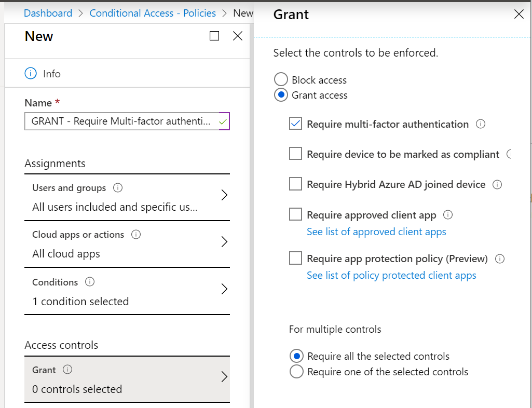Click the info icon beside the Grant label
The height and width of the screenshot is (408, 532).
pos(67,370)
